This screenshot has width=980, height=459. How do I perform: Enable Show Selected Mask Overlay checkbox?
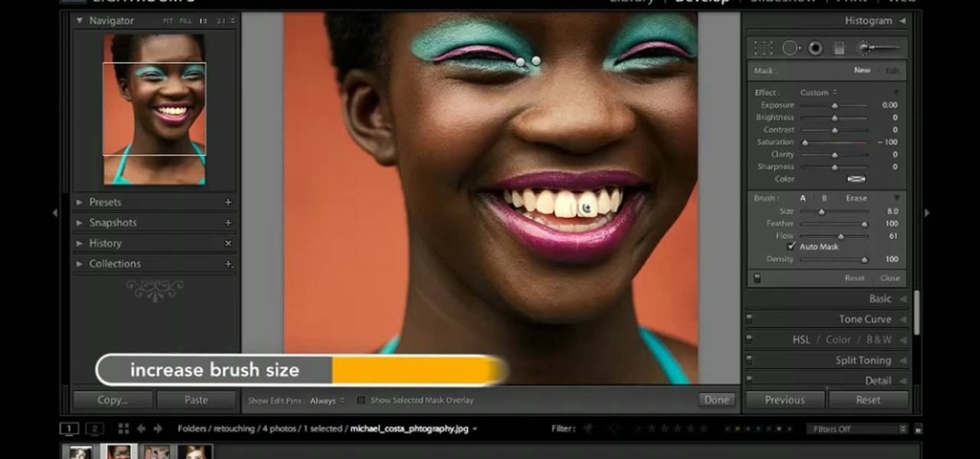[361, 401]
